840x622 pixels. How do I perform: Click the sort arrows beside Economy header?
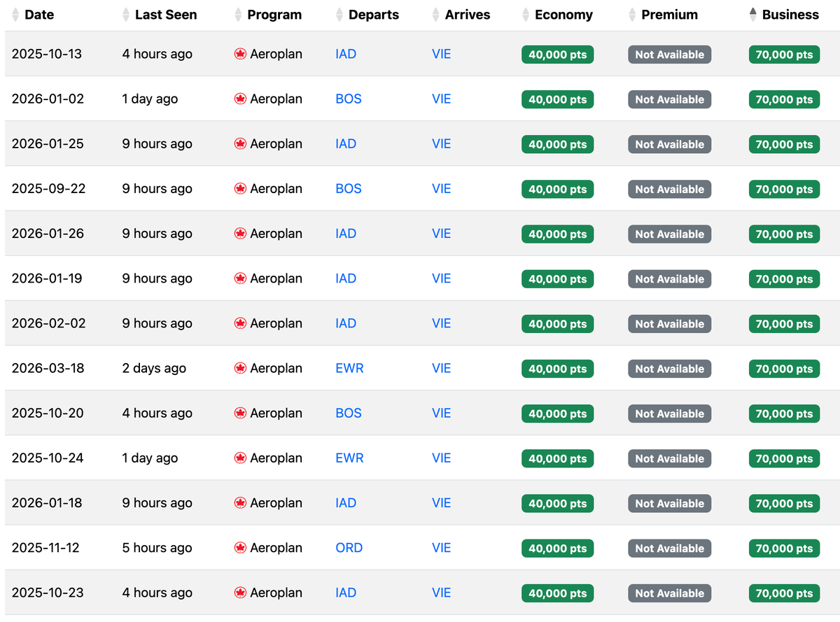(526, 15)
